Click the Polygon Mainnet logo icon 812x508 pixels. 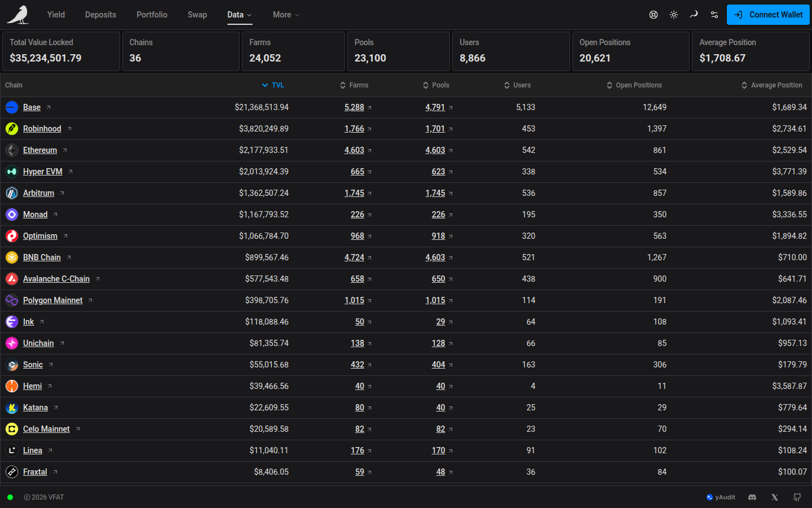[12, 300]
